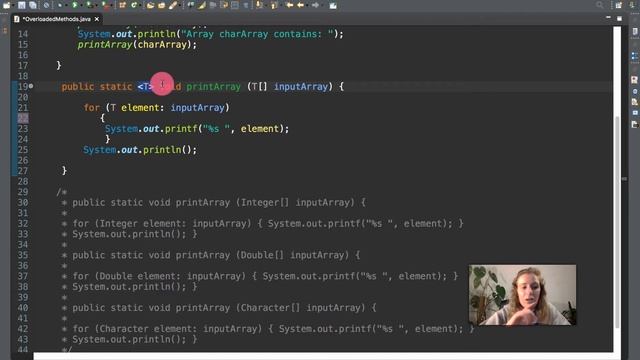Maximize the editor area button
The height and width of the screenshot is (360, 640).
click(x=619, y=18)
